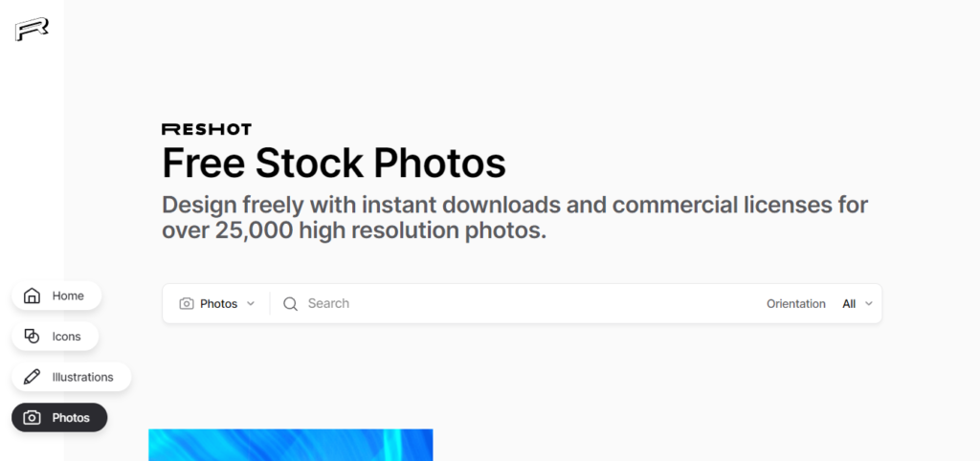Viewport: 980px width, 461px height.
Task: Open the Orientation All dropdown
Action: coord(857,303)
